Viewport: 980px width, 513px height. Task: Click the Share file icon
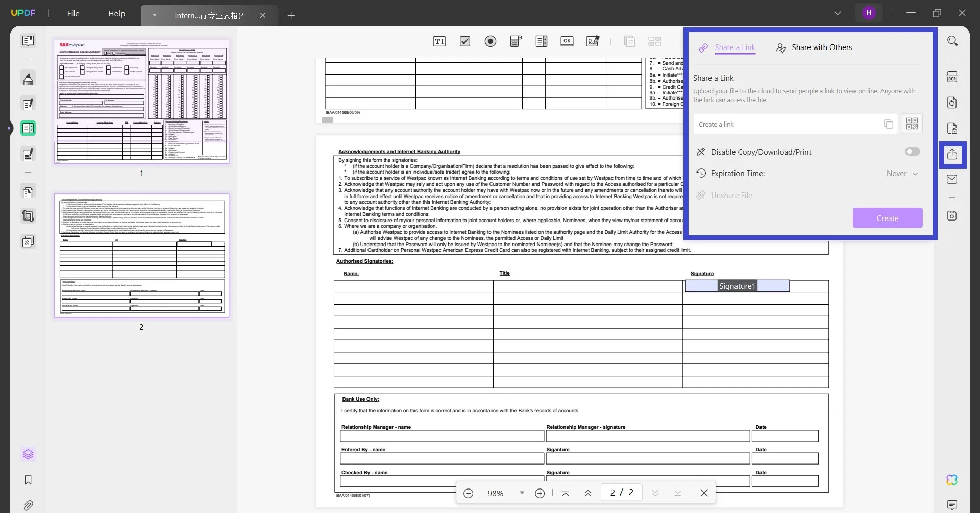point(952,155)
